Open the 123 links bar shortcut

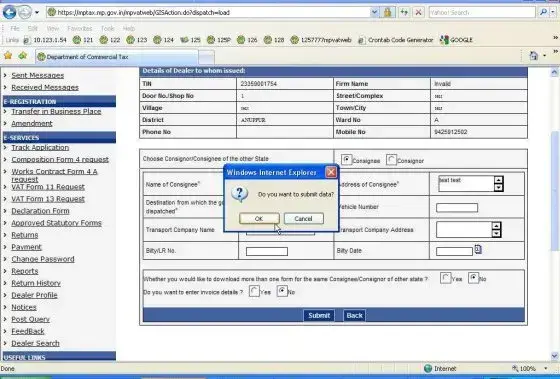click(136, 40)
